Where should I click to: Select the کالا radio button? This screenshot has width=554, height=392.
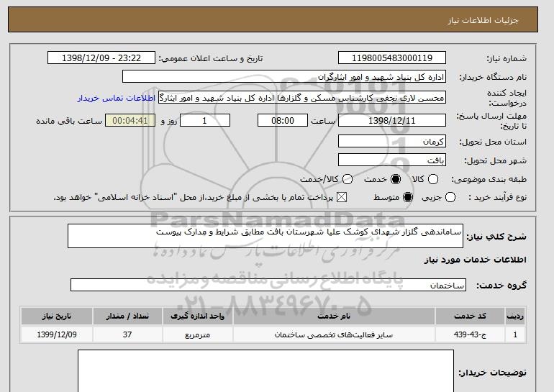(x=433, y=179)
